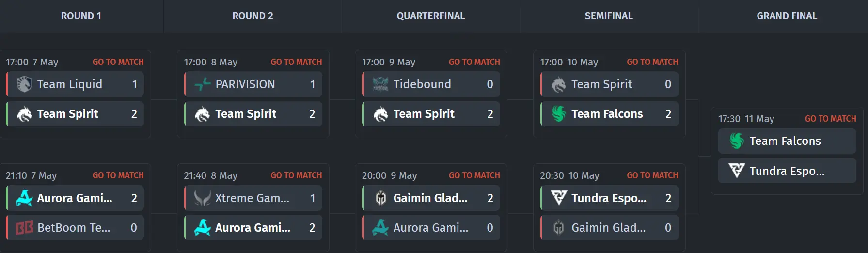Viewport: 868px width, 253px height.
Task: Click Team Falcons logo in Grand Final
Action: [x=737, y=141]
